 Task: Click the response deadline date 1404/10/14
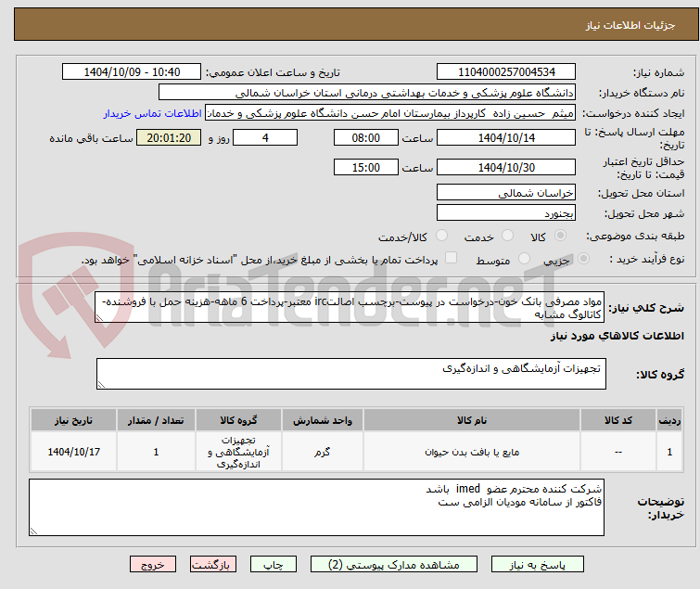click(x=506, y=137)
